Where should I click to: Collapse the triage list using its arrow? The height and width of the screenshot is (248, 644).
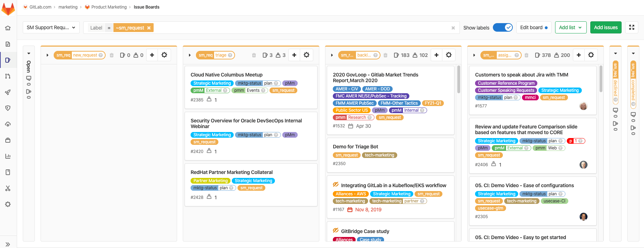pos(190,55)
